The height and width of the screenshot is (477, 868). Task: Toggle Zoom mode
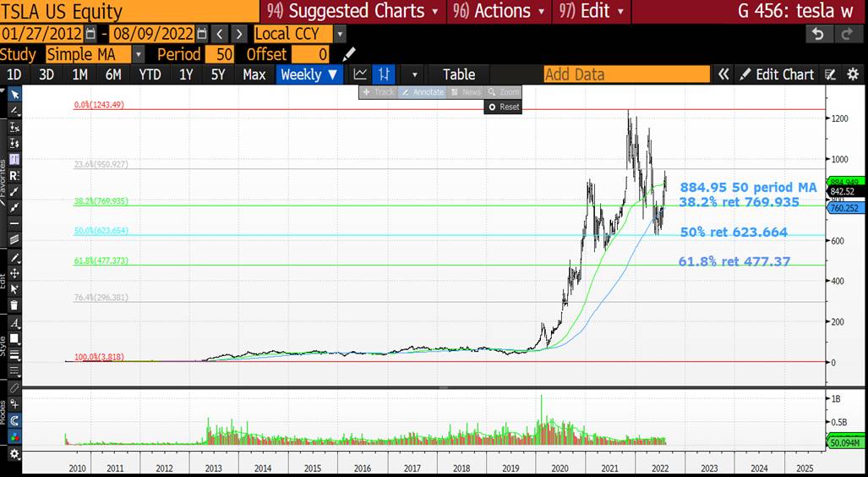point(503,92)
